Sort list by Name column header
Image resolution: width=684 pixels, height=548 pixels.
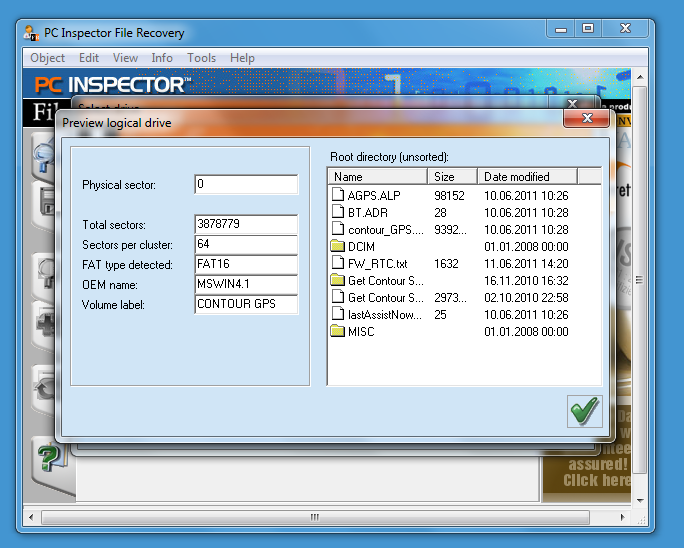(377, 177)
